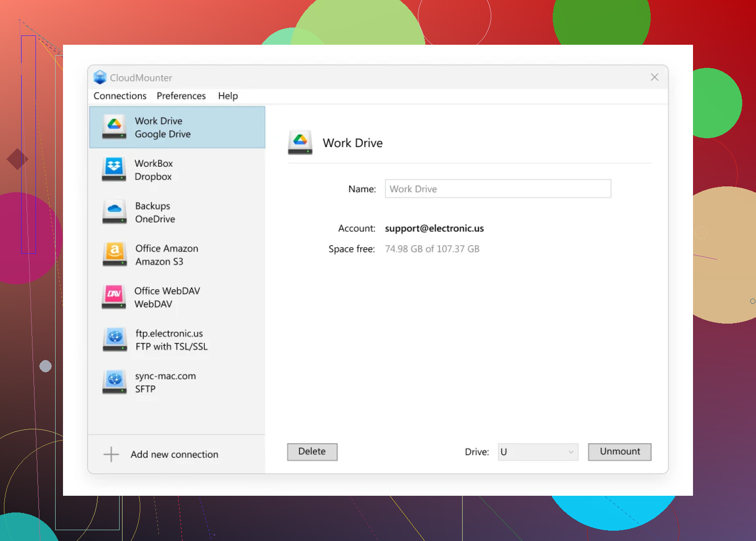
Task: Select the FTP drive icon for ftp.electronic.us
Action: point(114,339)
